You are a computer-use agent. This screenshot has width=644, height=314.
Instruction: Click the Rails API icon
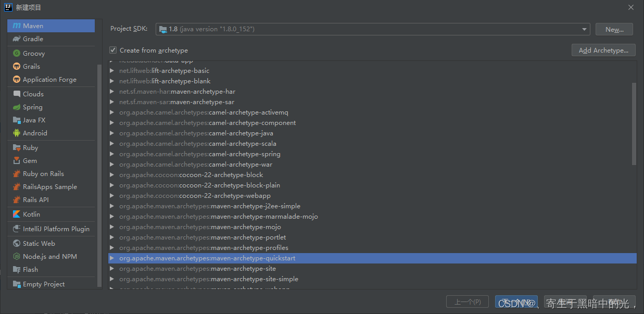17,199
